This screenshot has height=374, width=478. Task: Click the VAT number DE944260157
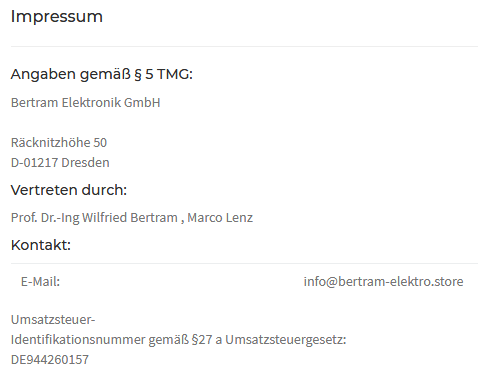point(50,360)
